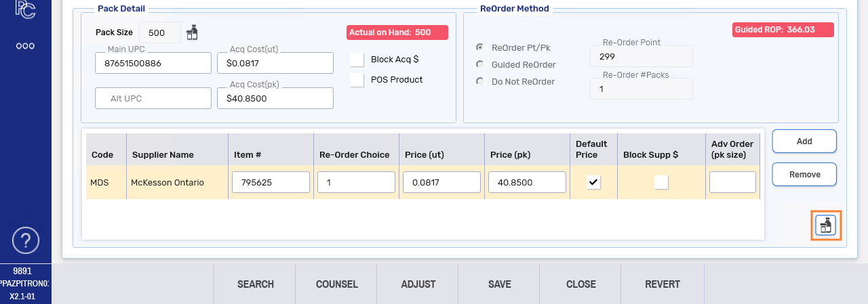Click the Adv Order pk size field
The height and width of the screenshot is (304, 868).
(732, 182)
